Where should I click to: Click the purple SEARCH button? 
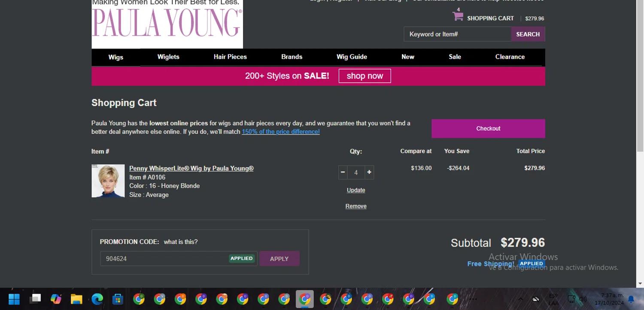528,34
